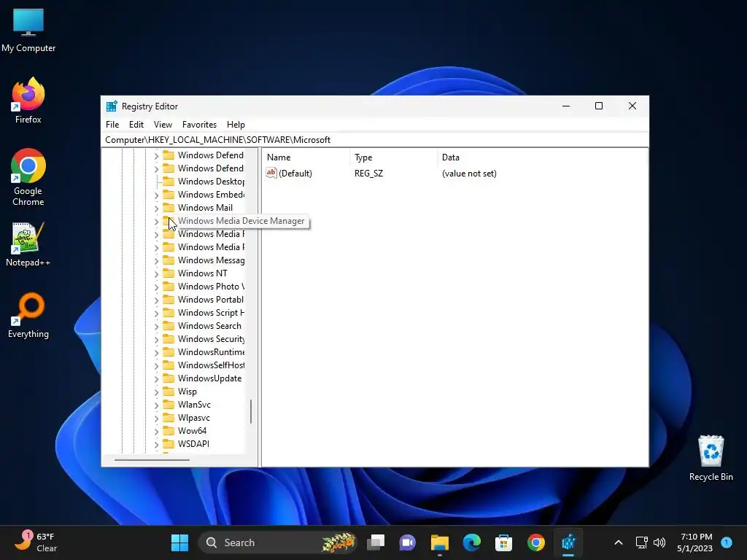Open the clock and date flyout
Viewport: 747px width, 560px height.
point(695,542)
